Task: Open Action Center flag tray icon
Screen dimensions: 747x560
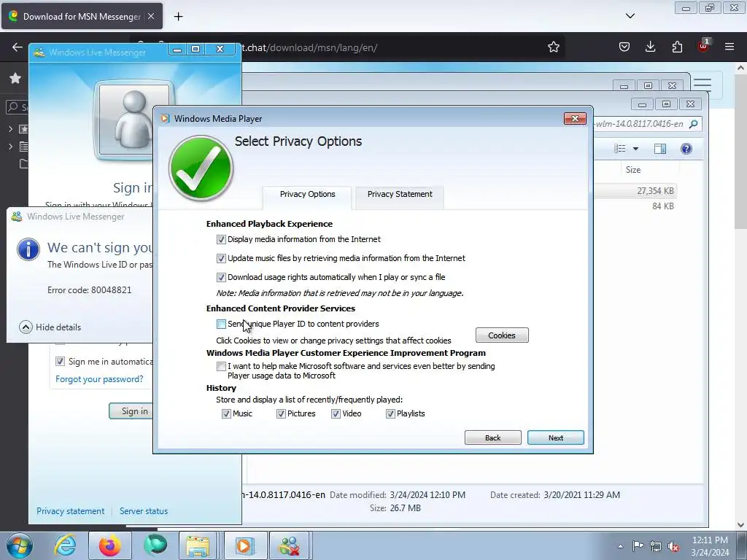Action: point(638,545)
